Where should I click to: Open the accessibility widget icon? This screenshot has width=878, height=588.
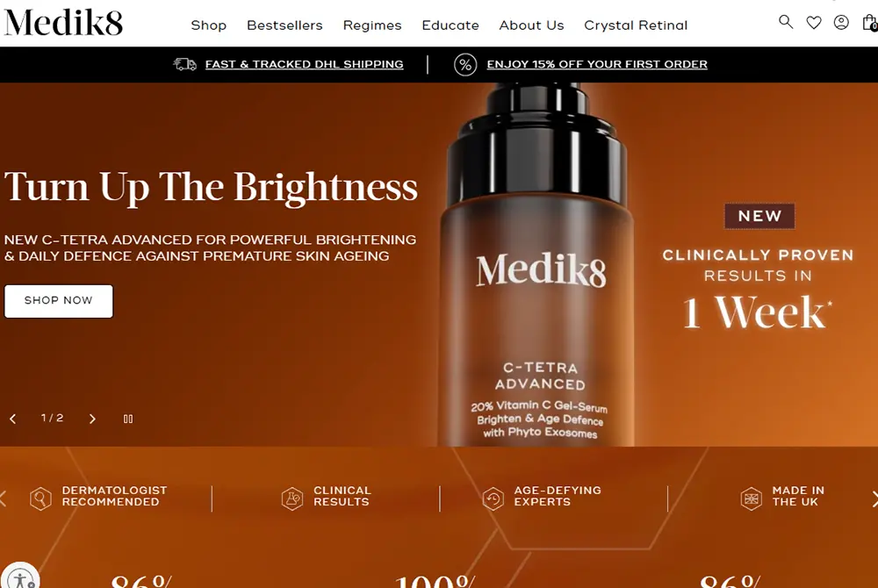21,579
